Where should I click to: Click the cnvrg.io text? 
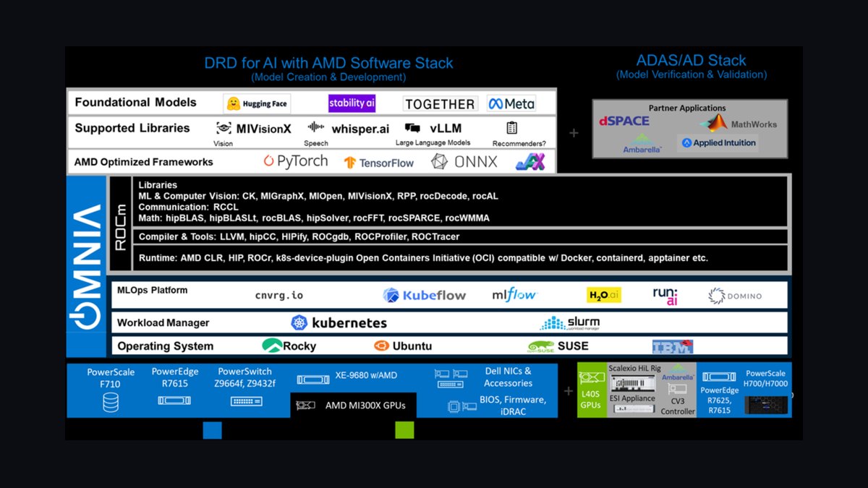(x=279, y=295)
